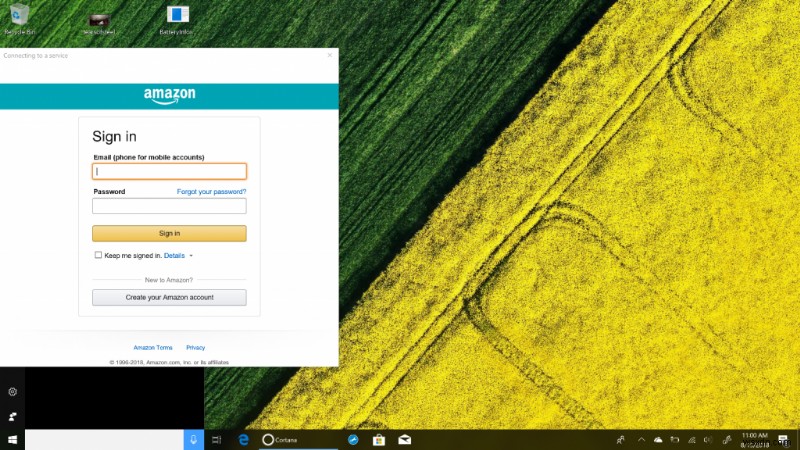This screenshot has height=450, width=800.
Task: Open the Action Center notification icon
Action: (x=784, y=440)
